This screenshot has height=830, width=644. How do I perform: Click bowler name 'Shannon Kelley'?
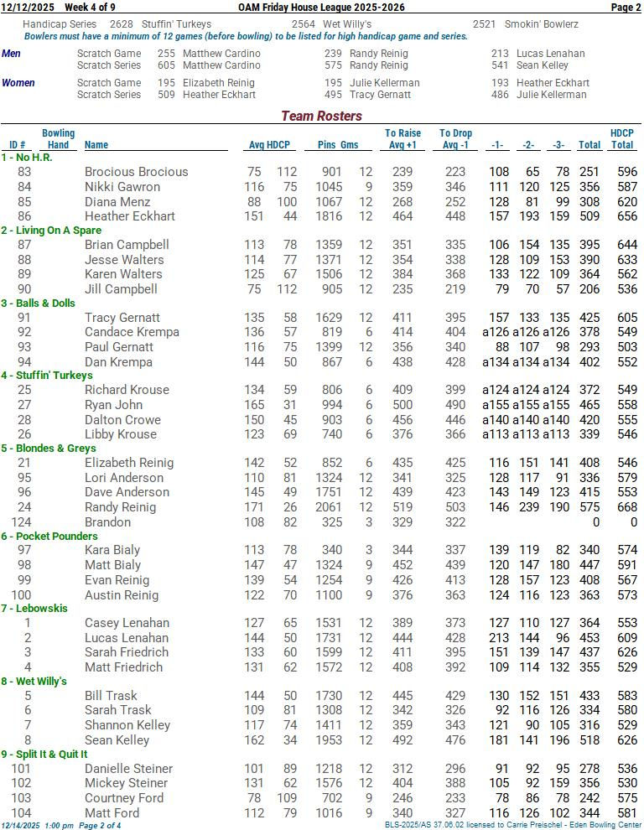coord(127,725)
